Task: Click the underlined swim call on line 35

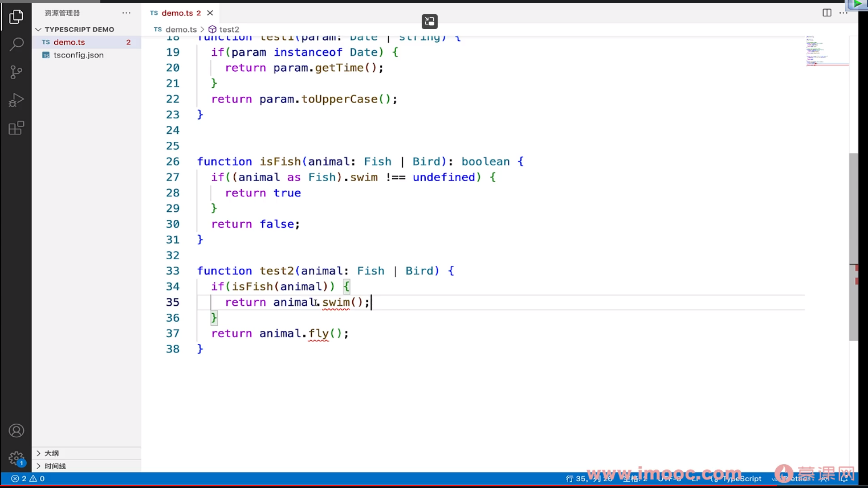Action: click(x=336, y=302)
